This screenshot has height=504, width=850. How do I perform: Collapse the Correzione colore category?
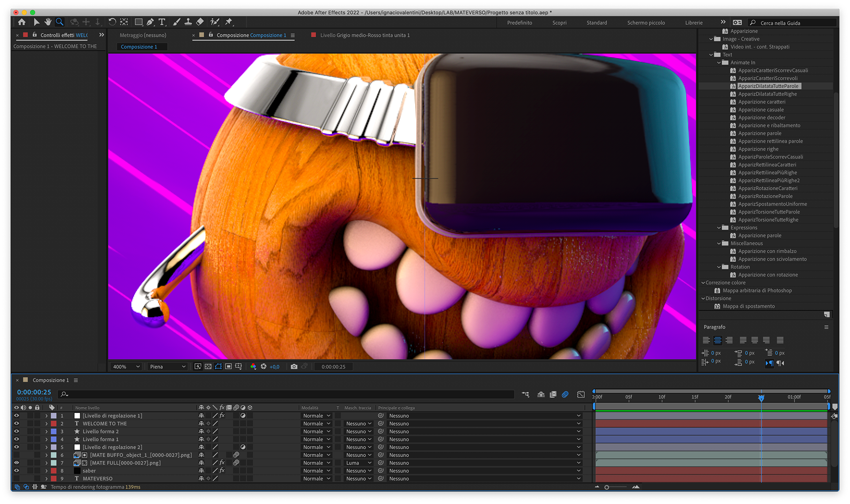[703, 283]
